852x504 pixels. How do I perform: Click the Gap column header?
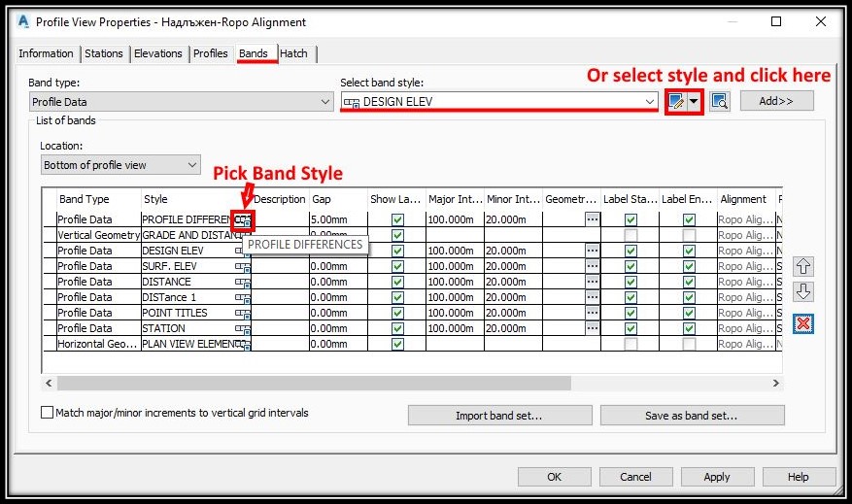[338, 199]
